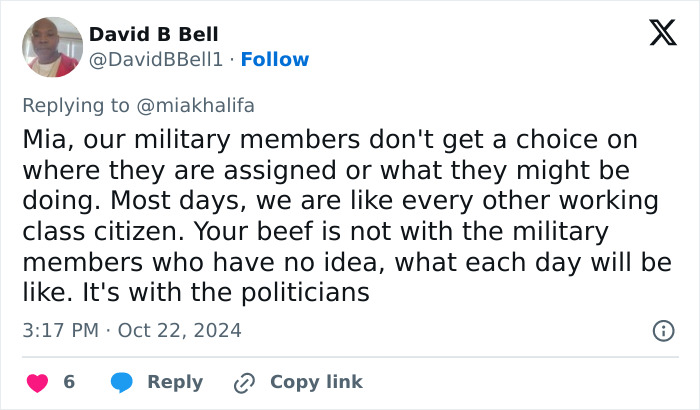Click the blue reply speech bubble icon

click(121, 382)
